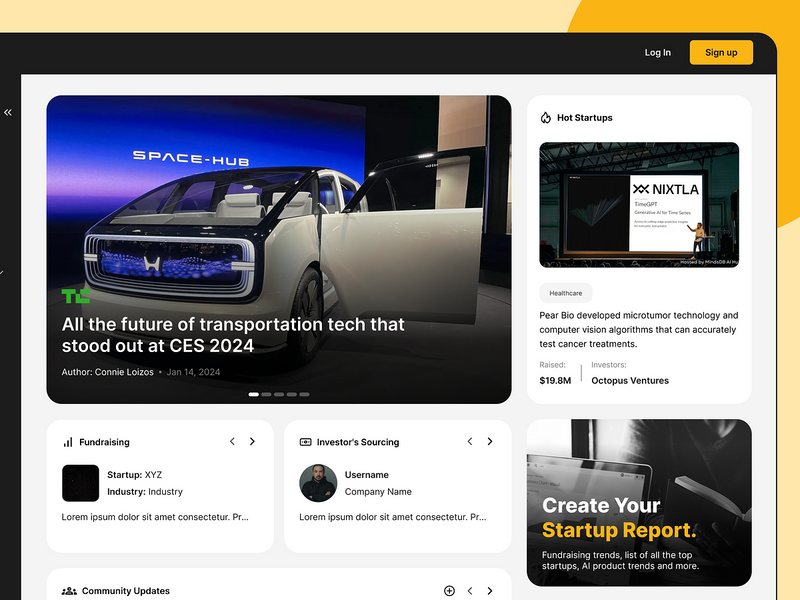Image resolution: width=800 pixels, height=600 pixels.
Task: Click the Nixtla presentation thumbnail
Action: point(638,205)
